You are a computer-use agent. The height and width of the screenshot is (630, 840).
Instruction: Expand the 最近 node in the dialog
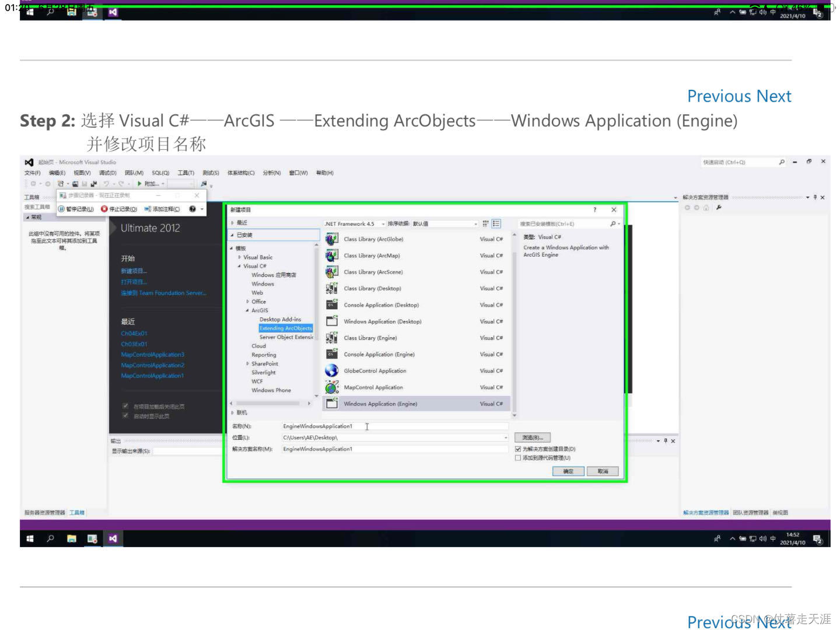pyautogui.click(x=232, y=223)
